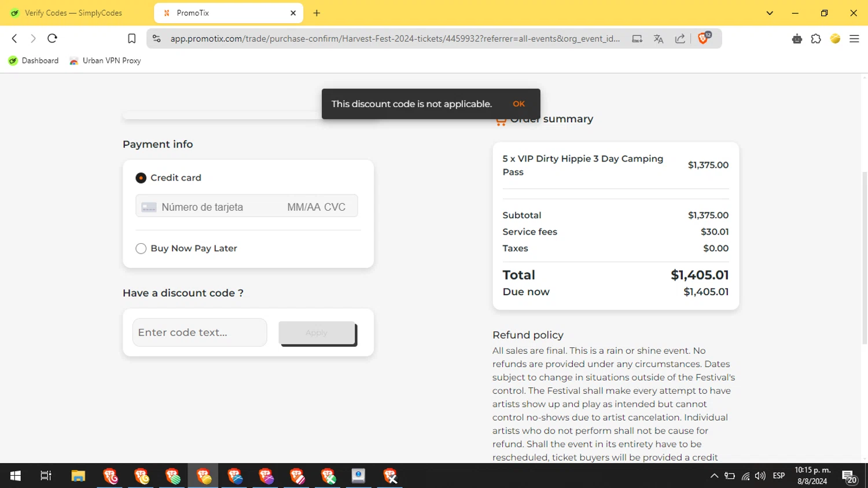Screen dimensions: 868x488
Task: Open the gray disk-drive app in taskbar
Action: (359, 476)
